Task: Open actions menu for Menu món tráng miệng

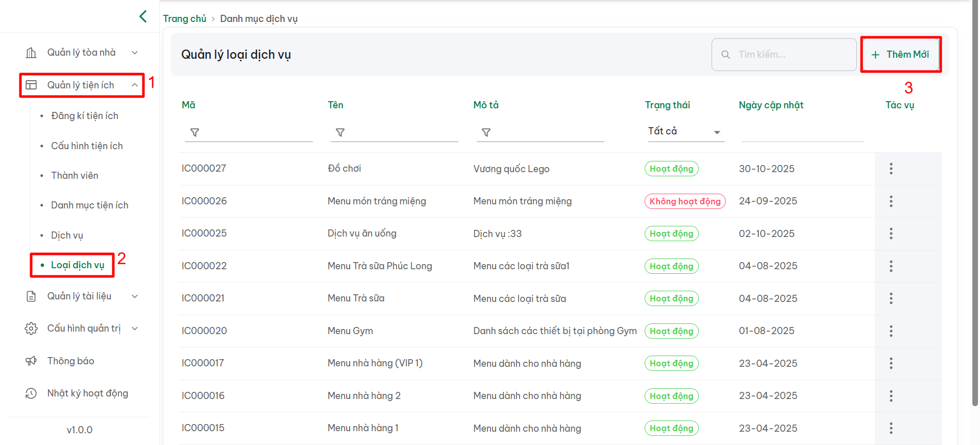Action: click(x=891, y=201)
